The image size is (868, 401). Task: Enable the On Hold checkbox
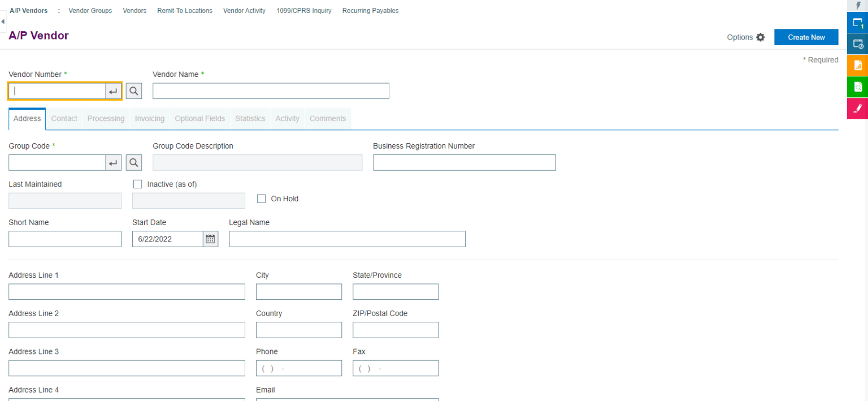tap(261, 198)
